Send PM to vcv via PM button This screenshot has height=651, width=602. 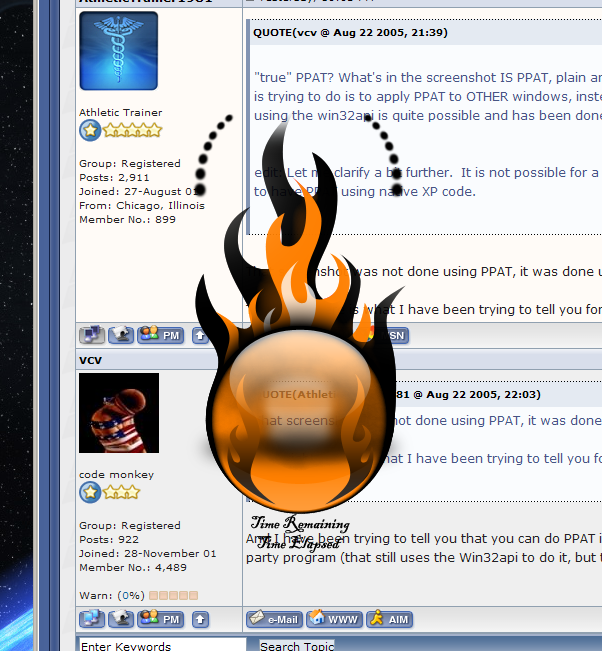pos(161,619)
